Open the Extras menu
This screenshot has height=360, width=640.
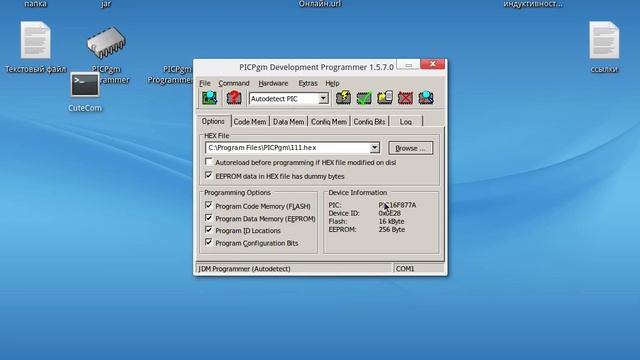point(308,83)
